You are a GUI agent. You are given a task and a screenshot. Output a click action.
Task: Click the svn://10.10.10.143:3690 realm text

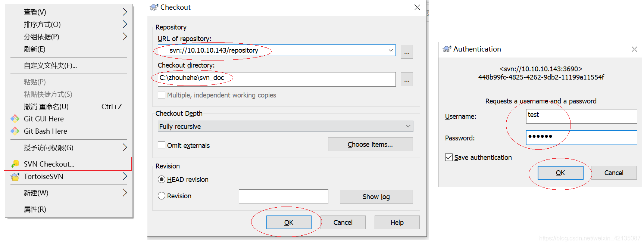(x=541, y=69)
